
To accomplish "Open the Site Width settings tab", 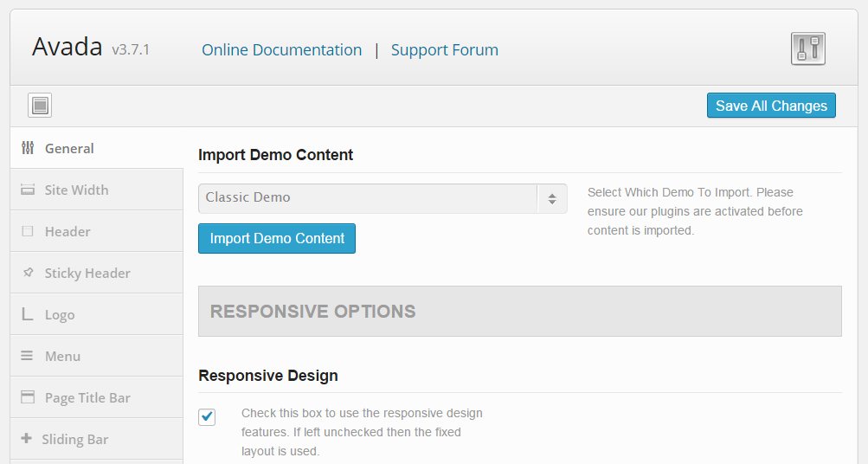I will [x=97, y=190].
